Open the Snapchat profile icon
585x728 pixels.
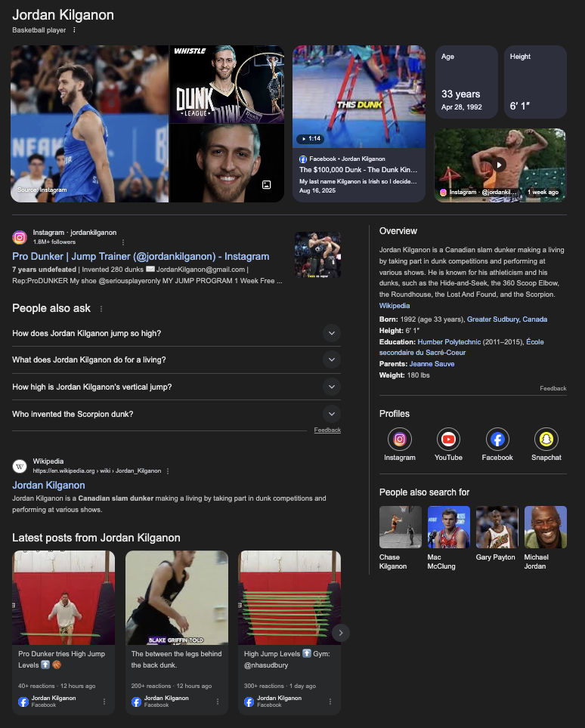click(546, 439)
